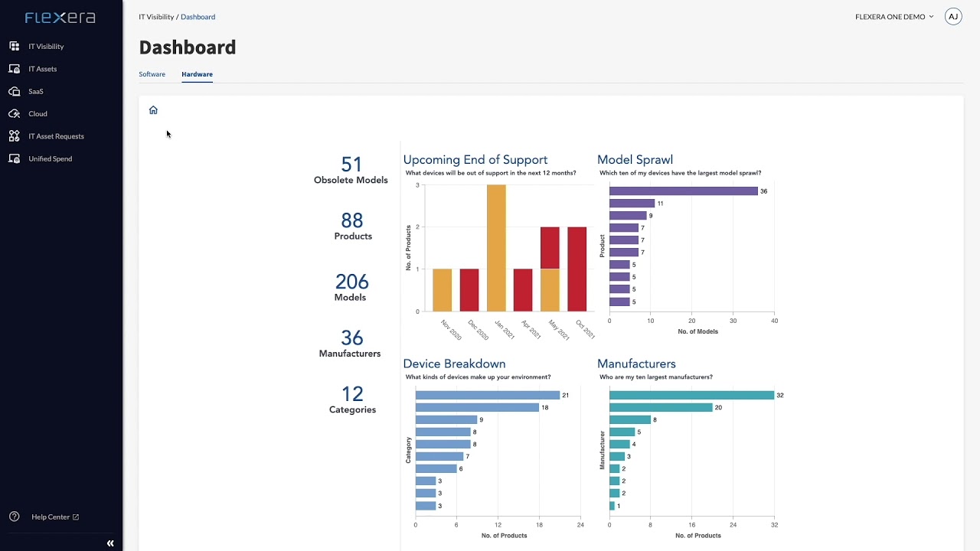The width and height of the screenshot is (980, 551).
Task: Click the Device Breakdown bar valued 21
Action: click(x=488, y=395)
